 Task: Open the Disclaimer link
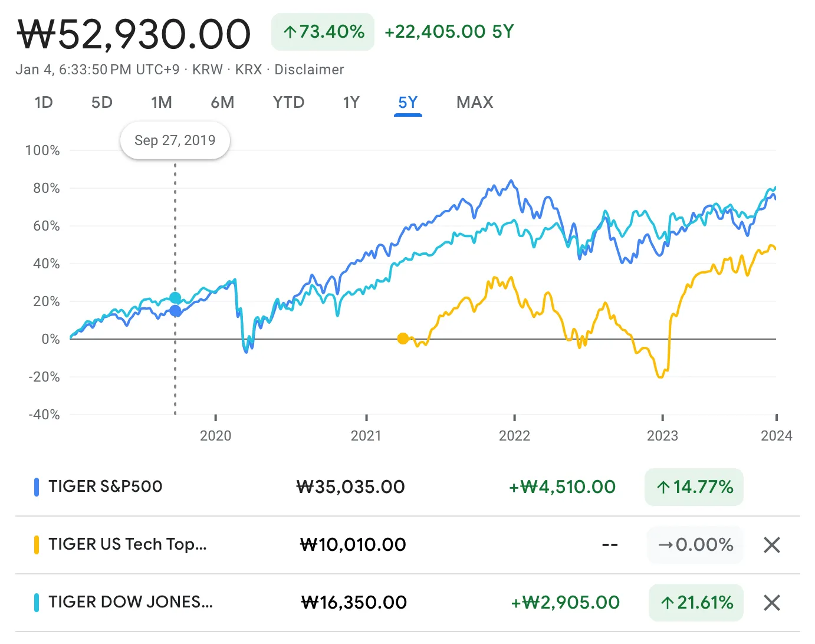click(x=309, y=70)
